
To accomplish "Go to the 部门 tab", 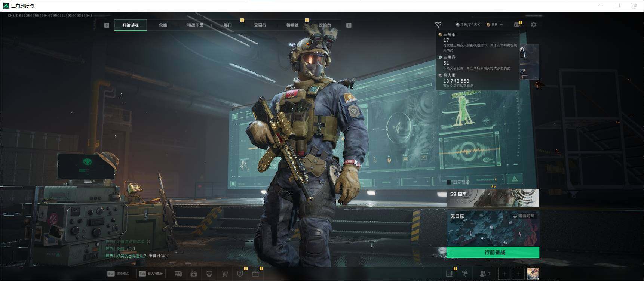I will click(x=228, y=25).
